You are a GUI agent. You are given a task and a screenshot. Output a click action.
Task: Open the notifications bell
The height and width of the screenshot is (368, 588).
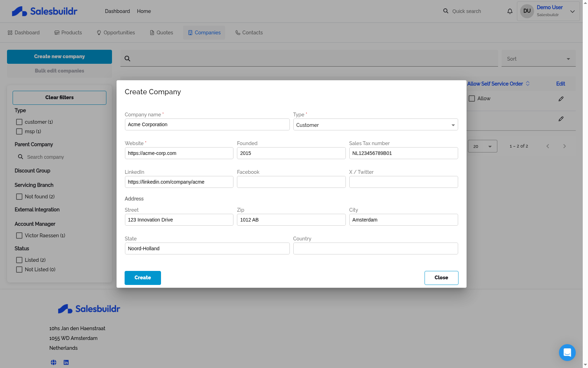pyautogui.click(x=510, y=11)
